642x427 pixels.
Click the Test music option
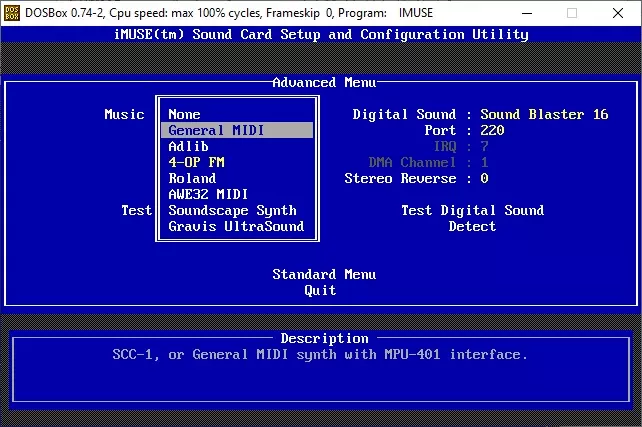pyautogui.click(x=136, y=210)
